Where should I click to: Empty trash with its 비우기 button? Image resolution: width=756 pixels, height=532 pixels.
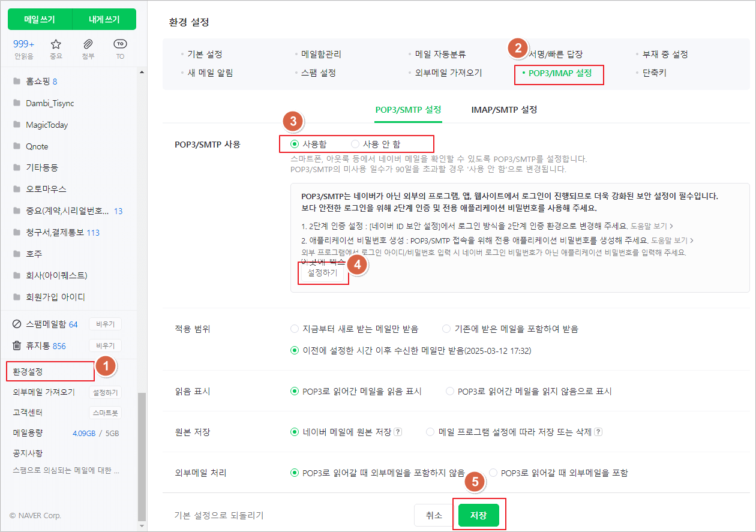(x=105, y=346)
